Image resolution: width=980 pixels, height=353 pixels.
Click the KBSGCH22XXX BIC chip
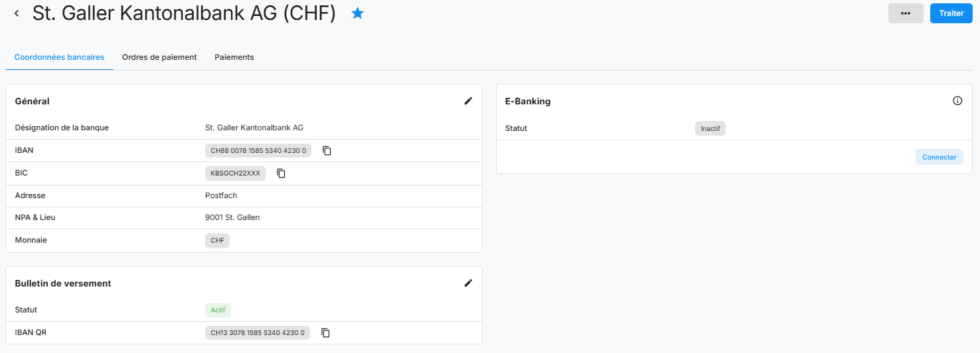235,174
